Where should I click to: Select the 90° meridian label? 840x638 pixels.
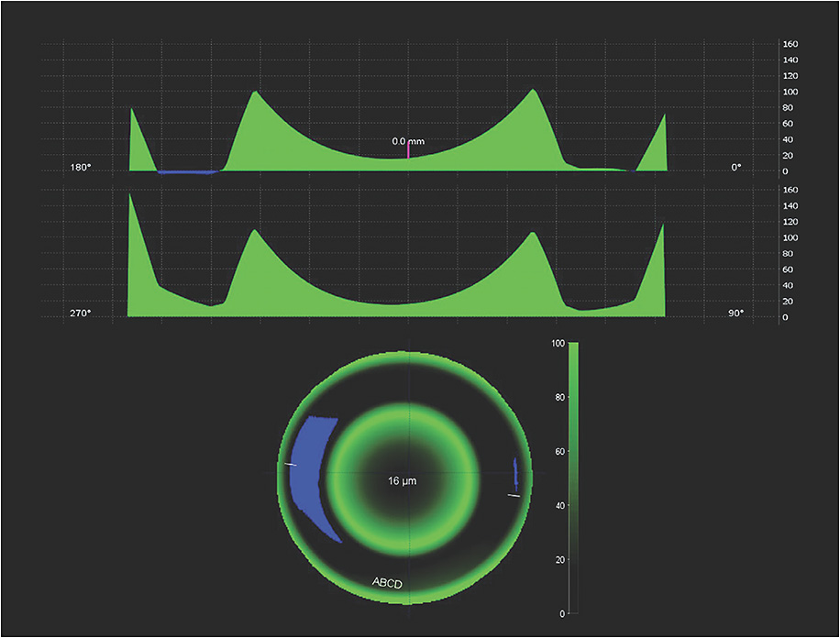point(734,313)
